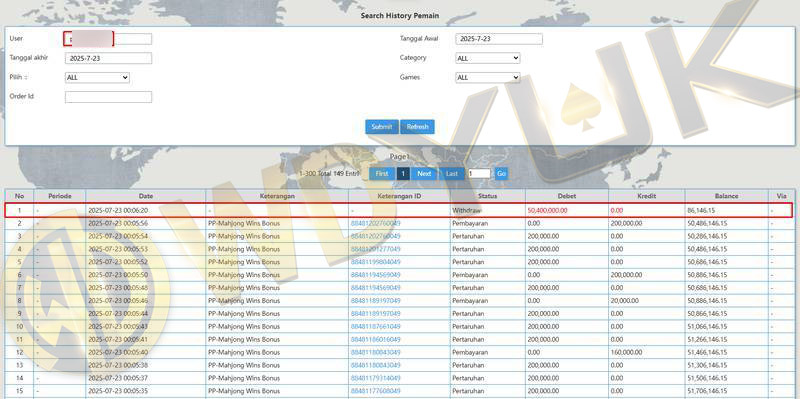
Task: Open Keterangan ID link in row 5
Action: tap(376, 262)
